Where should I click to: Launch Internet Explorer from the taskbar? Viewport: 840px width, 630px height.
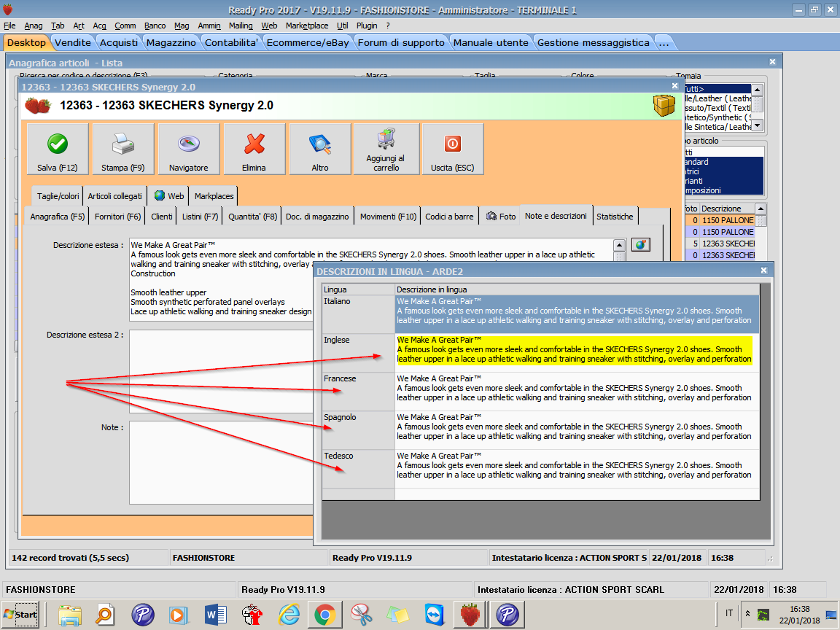289,615
